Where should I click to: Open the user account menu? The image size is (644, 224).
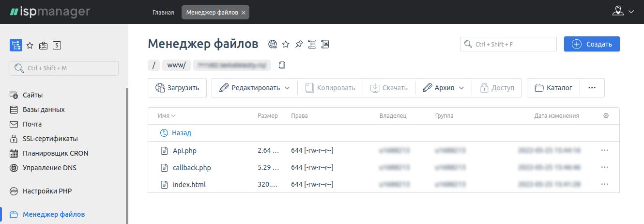pyautogui.click(x=623, y=11)
